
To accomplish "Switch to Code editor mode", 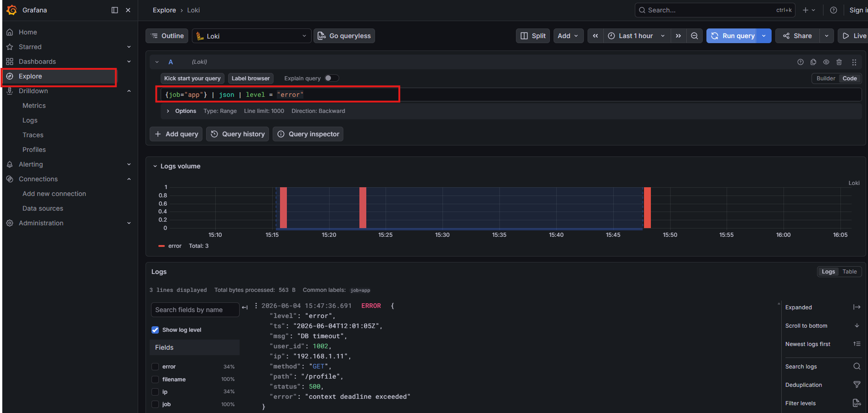I will click(850, 78).
